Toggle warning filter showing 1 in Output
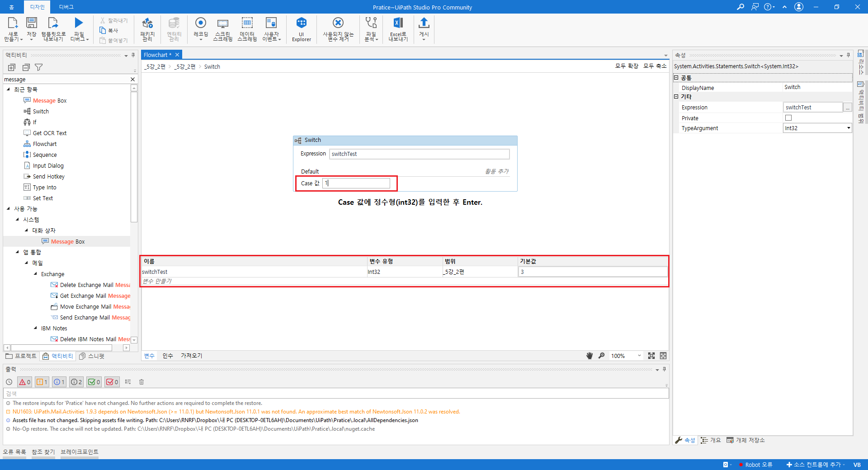The width and height of the screenshot is (868, 470). click(x=42, y=382)
